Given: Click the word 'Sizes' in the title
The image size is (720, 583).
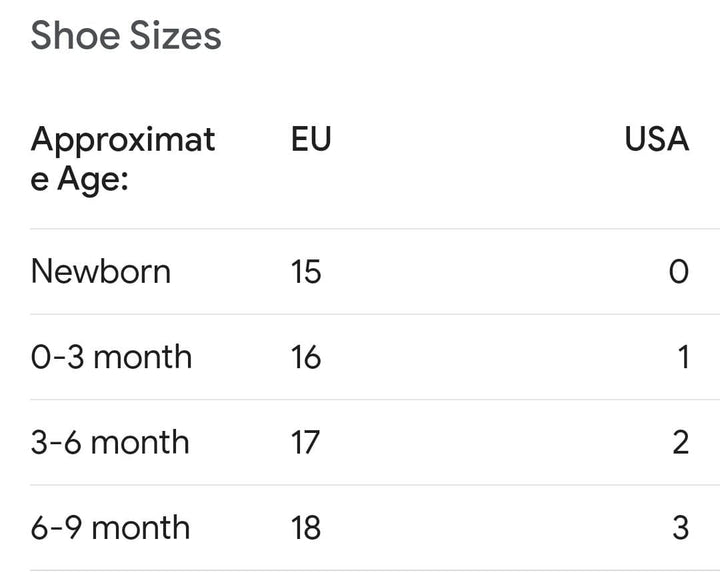Looking at the screenshot, I should tap(174, 36).
